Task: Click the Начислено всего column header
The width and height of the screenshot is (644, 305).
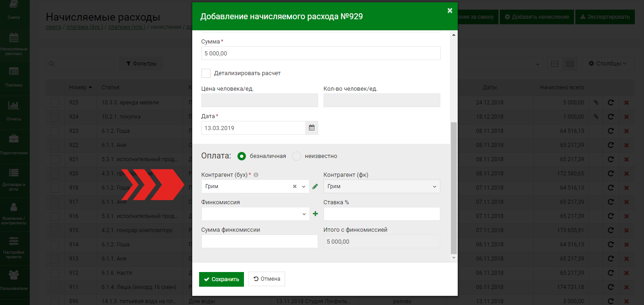Action: [562, 87]
